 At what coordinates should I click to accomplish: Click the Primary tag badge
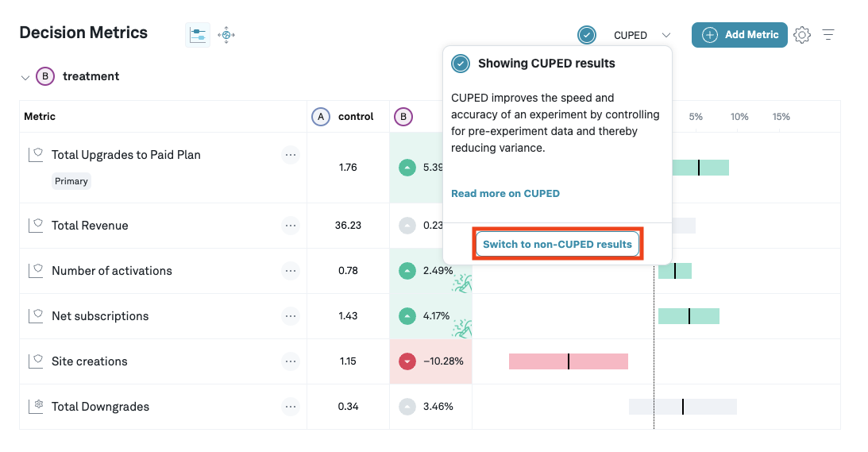click(x=71, y=181)
